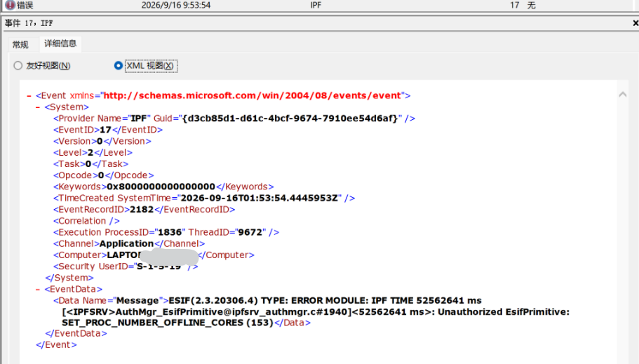This screenshot has width=639, height=364.
Task: Click the Opcode 0 XML line
Action: (104, 175)
